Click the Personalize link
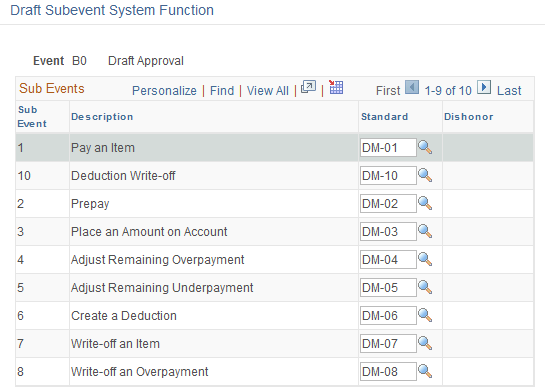 (164, 91)
